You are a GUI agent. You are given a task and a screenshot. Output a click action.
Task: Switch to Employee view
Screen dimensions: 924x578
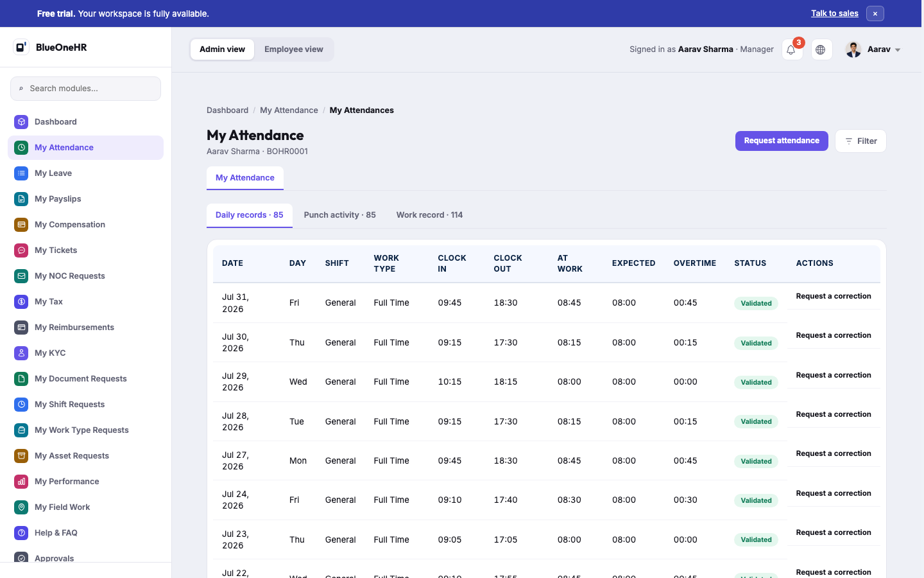294,49
